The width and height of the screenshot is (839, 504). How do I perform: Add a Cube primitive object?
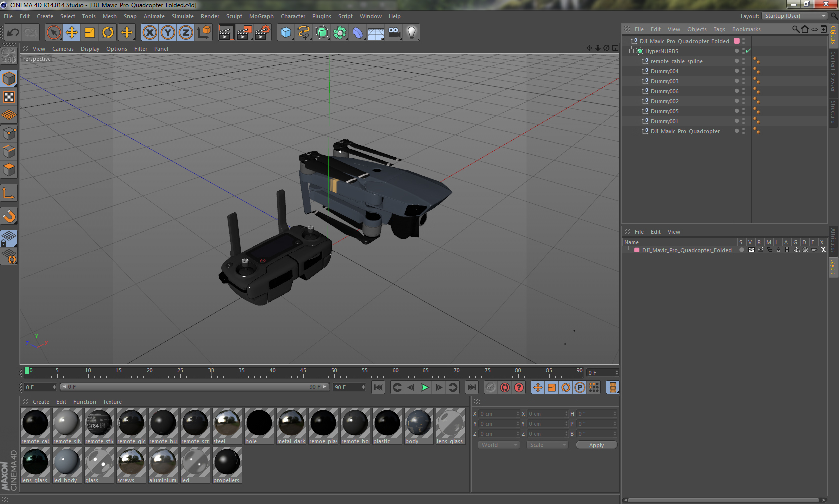286,33
